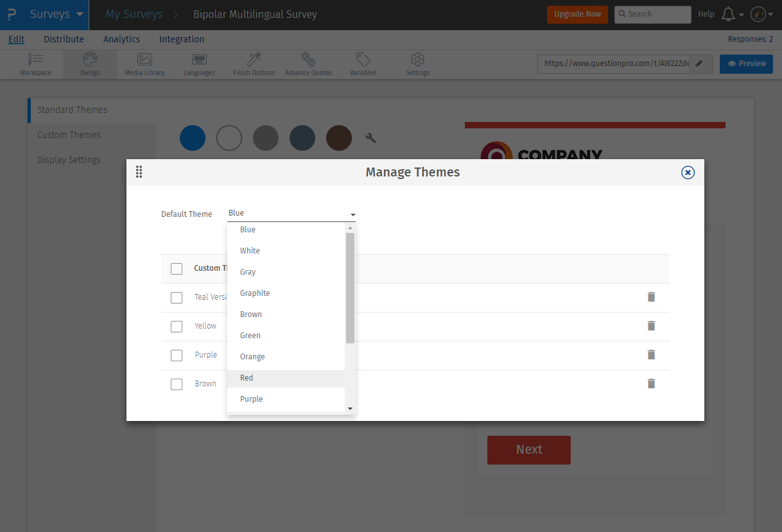The width and height of the screenshot is (782, 532).
Task: Open the Media Library panel
Action: [x=144, y=64]
